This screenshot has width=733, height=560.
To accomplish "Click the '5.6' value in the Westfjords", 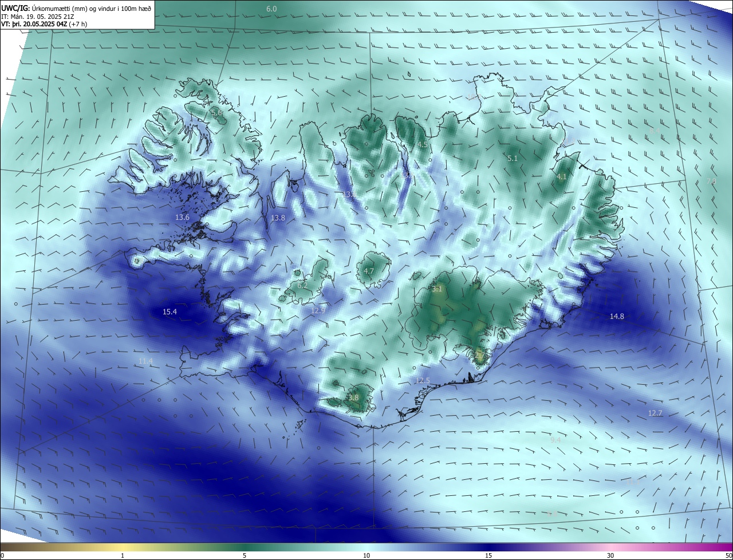I will point(216,113).
